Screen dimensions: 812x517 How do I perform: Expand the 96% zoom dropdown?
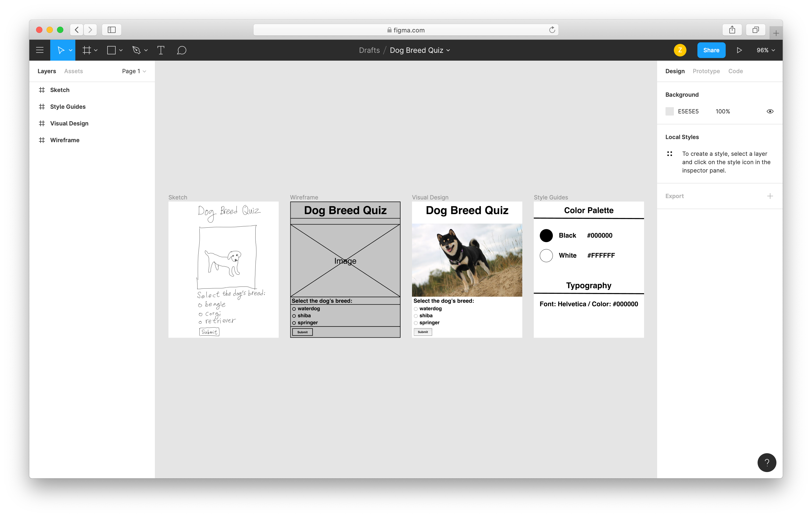click(765, 50)
